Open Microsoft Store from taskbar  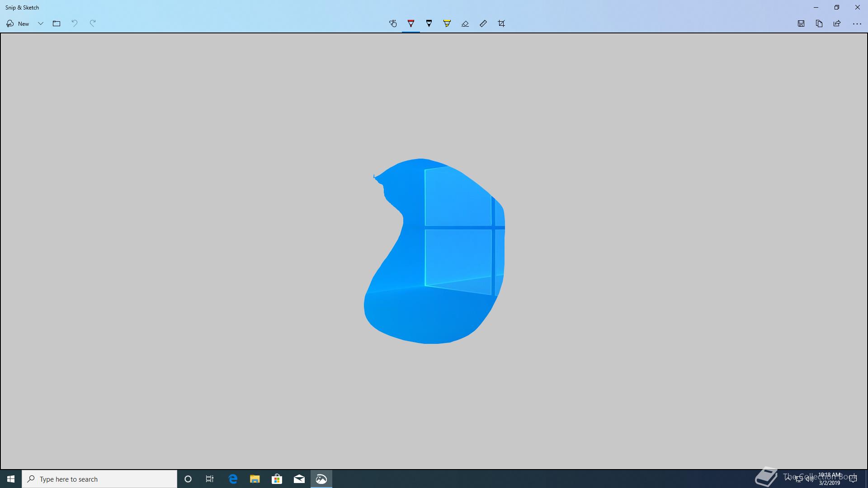pyautogui.click(x=277, y=479)
